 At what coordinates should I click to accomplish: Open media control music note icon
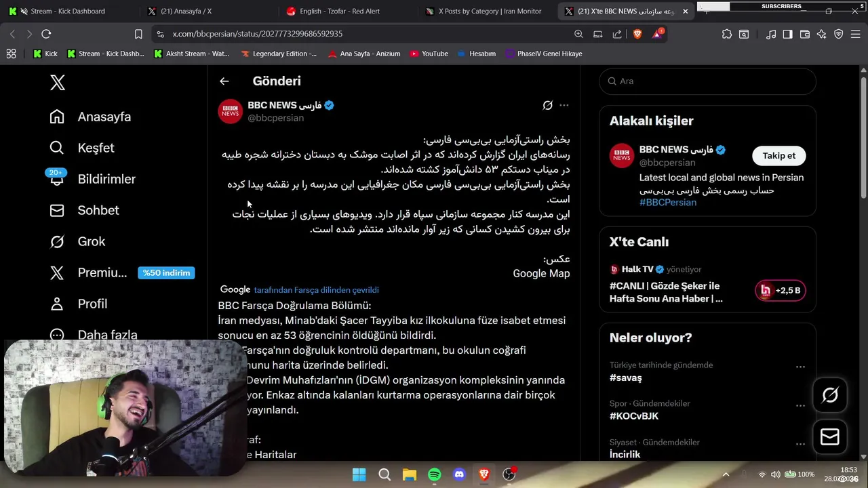pos(771,34)
